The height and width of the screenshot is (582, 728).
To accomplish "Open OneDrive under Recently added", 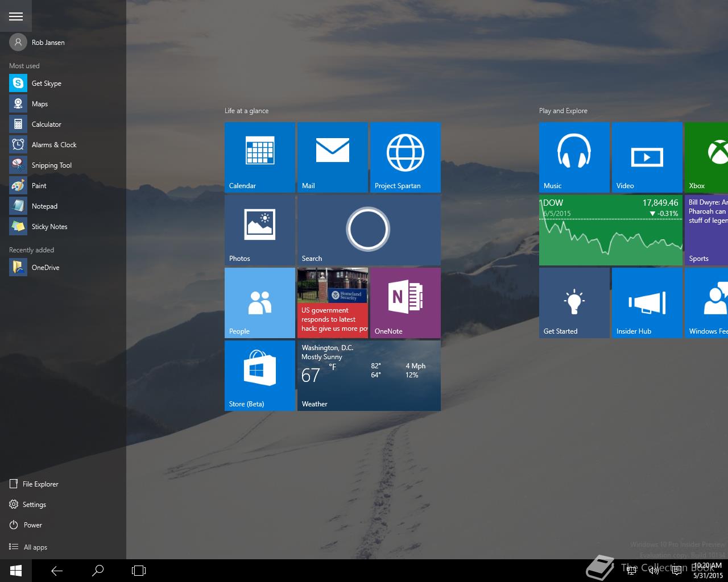I will tap(63, 268).
